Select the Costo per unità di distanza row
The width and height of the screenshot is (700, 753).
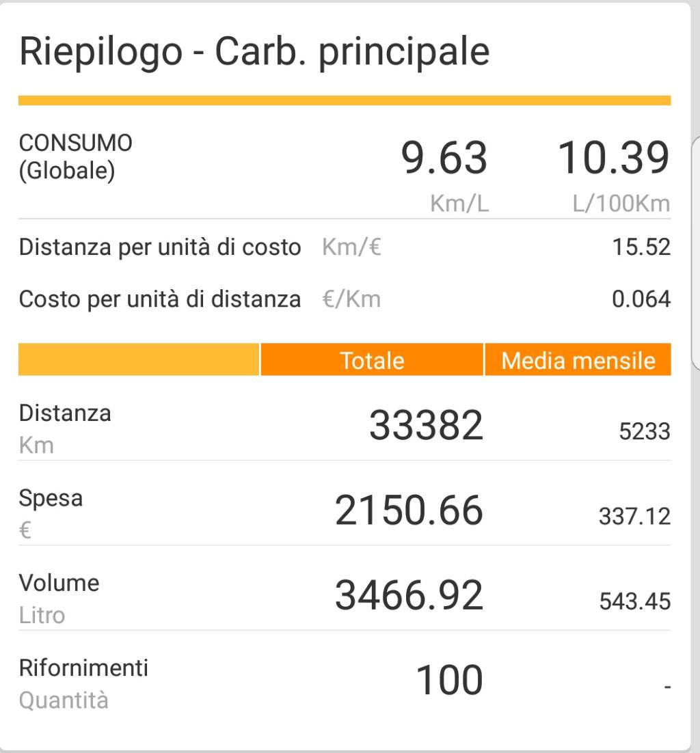coord(160,299)
